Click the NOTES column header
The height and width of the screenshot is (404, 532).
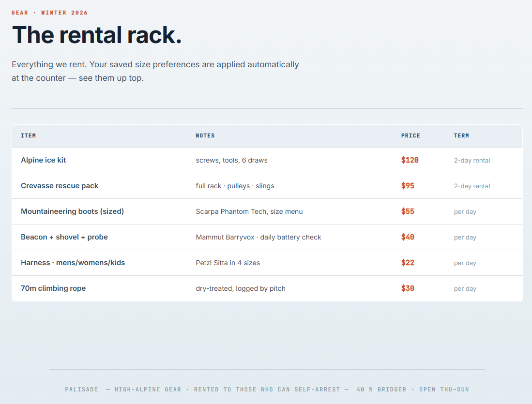pos(205,135)
